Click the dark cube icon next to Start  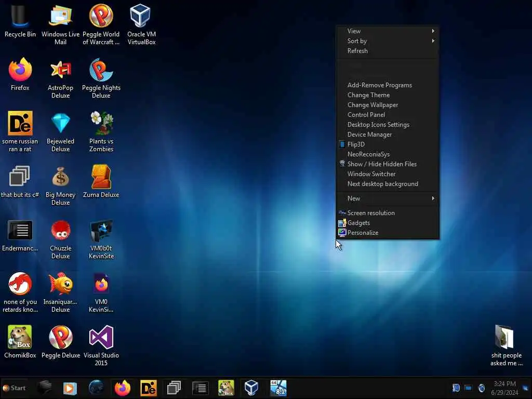tap(44, 388)
